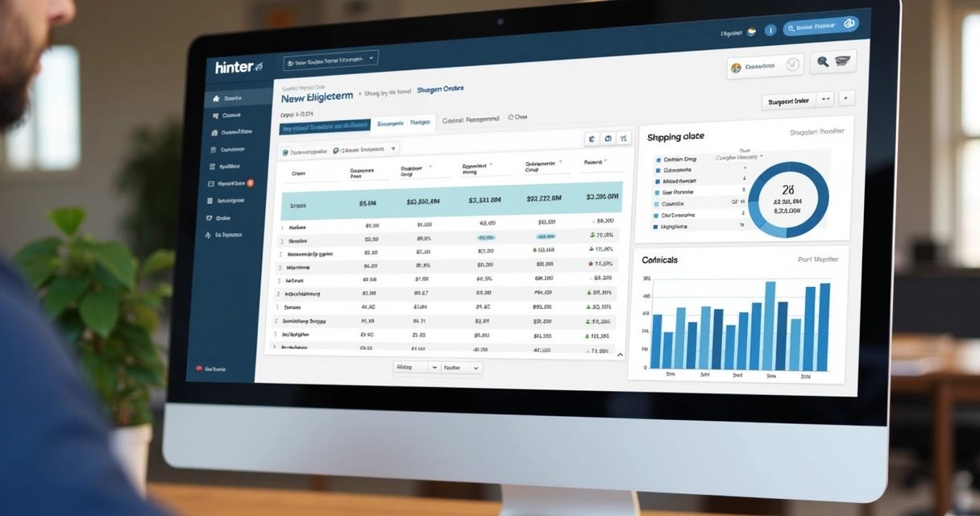Click sort arrow on the Pasena column
The image size is (980, 516).
coord(607,162)
